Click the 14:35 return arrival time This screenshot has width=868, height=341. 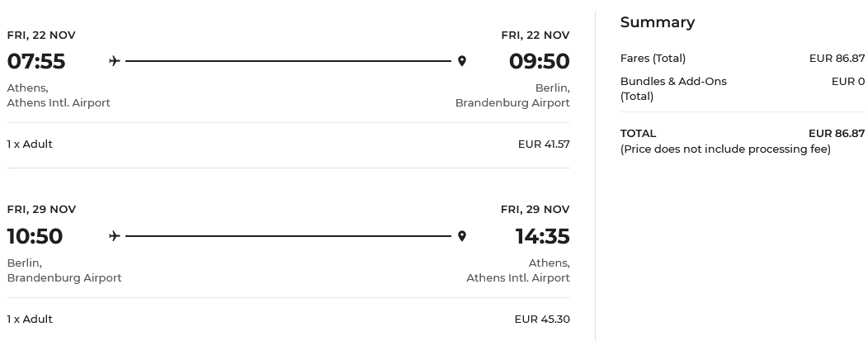coord(542,236)
